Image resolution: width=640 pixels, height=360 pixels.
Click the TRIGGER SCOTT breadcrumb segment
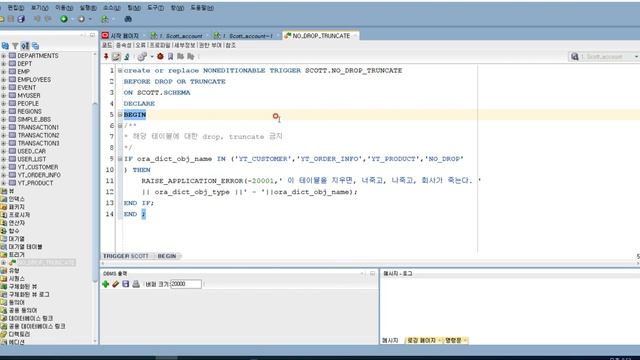[126, 256]
